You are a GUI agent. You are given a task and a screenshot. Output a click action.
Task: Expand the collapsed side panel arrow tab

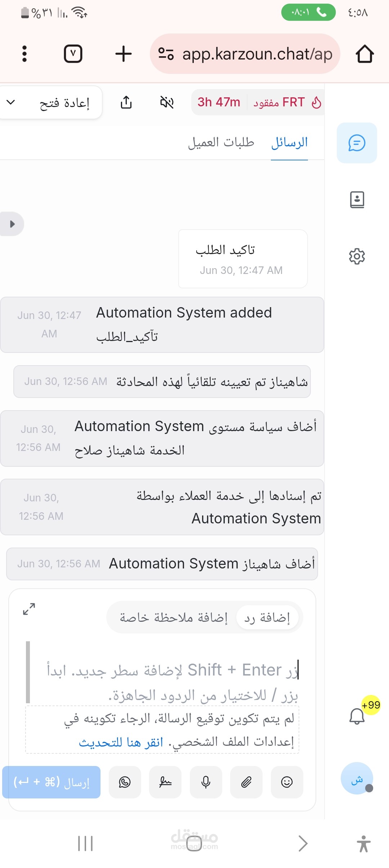coord(12,224)
